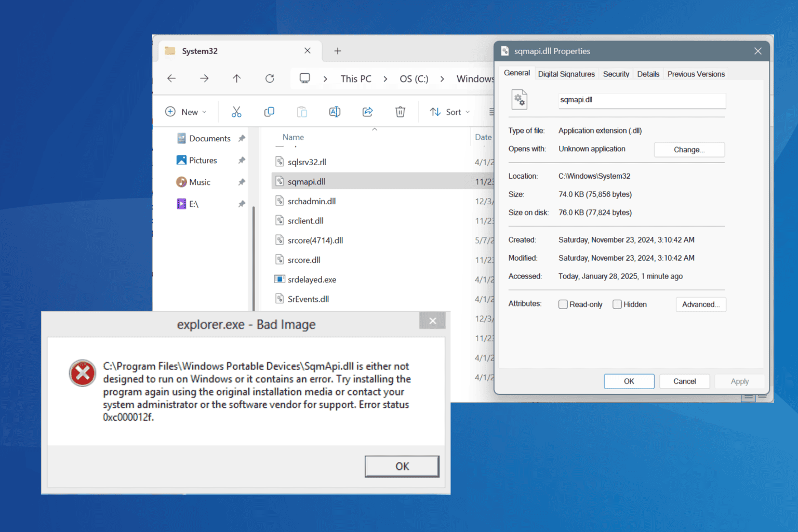This screenshot has width=798, height=532.
Task: Click the Documents folder icon in sidebar
Action: (x=181, y=138)
